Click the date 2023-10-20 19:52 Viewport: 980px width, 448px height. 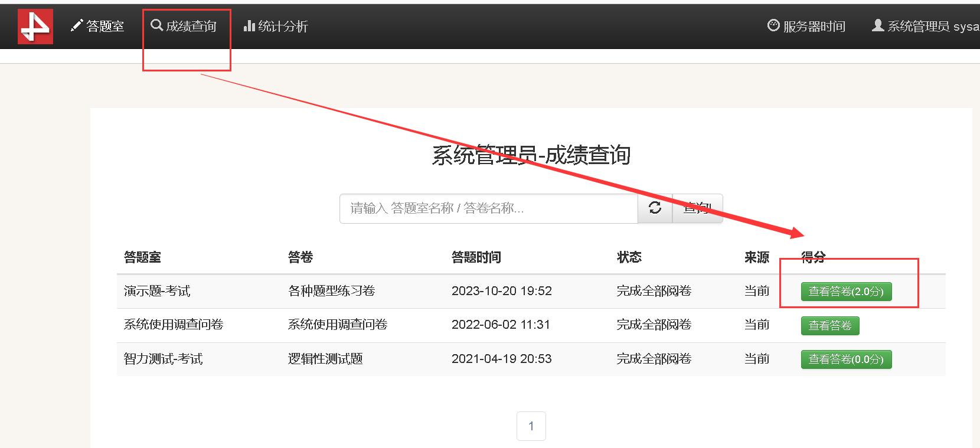coord(502,291)
